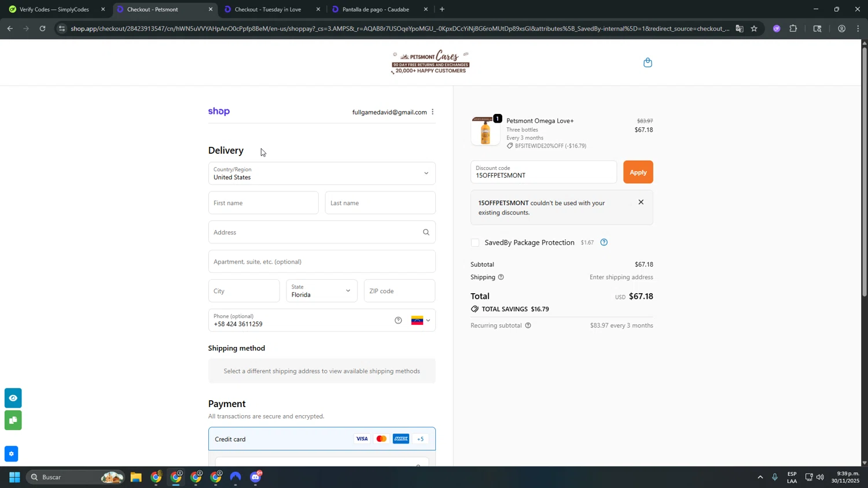The width and height of the screenshot is (868, 488).
Task: Open the browser profile icon
Action: click(x=841, y=28)
